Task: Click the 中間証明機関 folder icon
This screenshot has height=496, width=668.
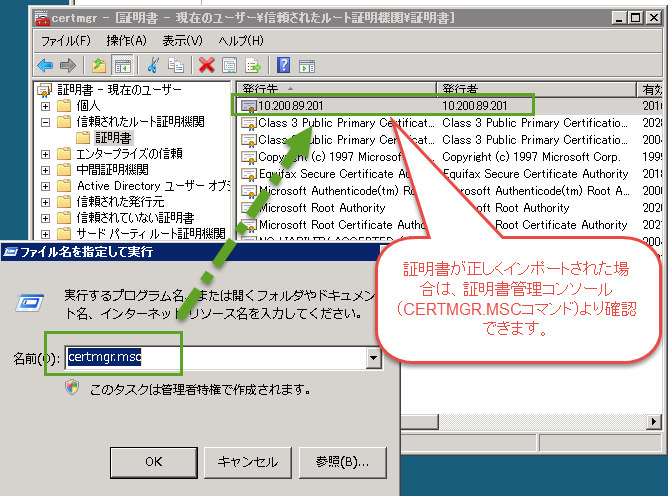Action: click(x=64, y=170)
